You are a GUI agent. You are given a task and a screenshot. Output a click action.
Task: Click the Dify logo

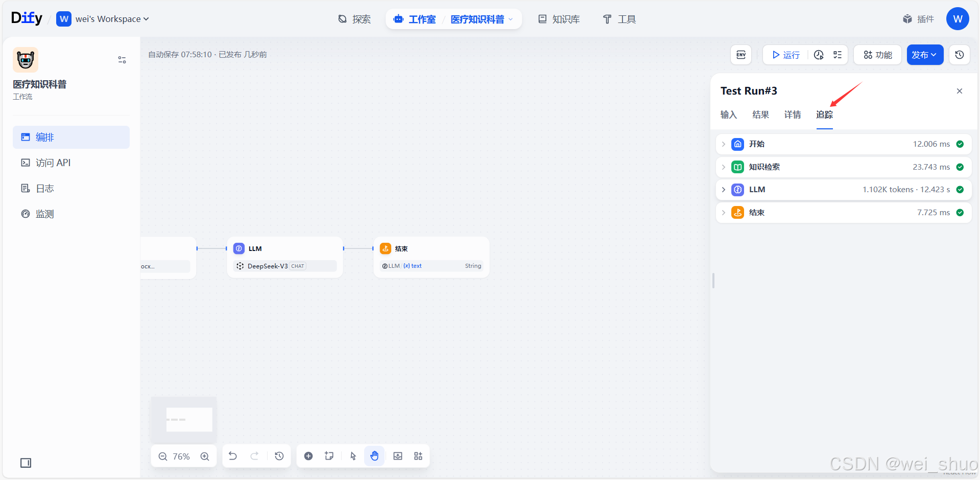[27, 18]
